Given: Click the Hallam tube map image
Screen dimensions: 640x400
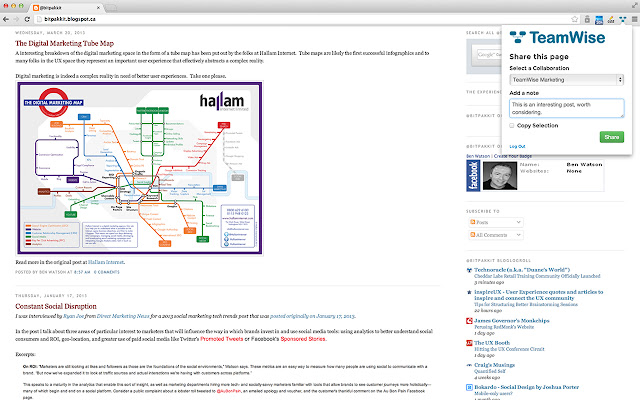Looking at the screenshot, I should pos(140,168).
